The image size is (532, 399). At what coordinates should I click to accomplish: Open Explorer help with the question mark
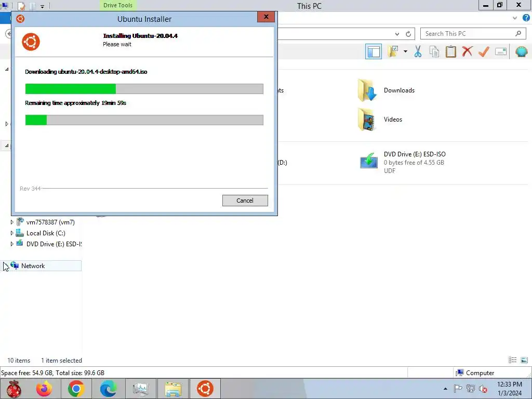[526, 18]
